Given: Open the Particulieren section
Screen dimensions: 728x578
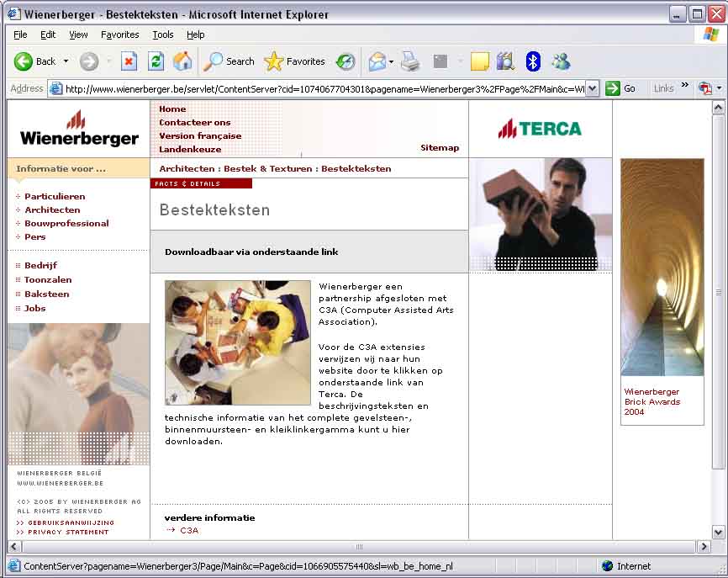Looking at the screenshot, I should click(55, 197).
